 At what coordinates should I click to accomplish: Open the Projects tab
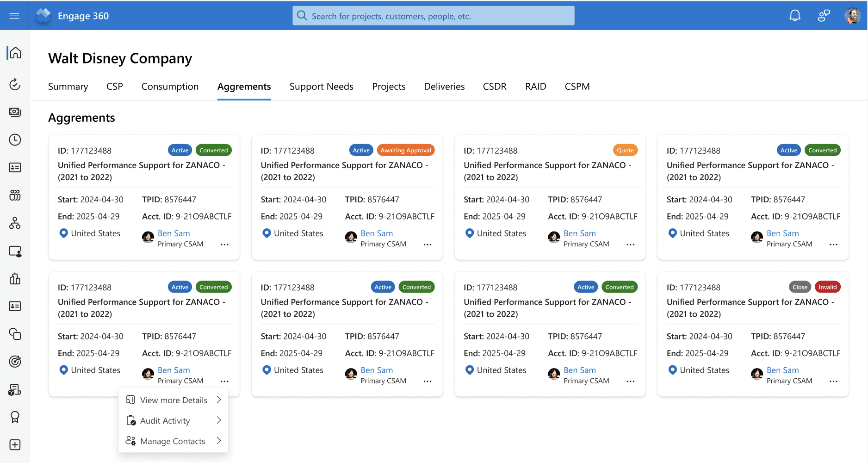click(389, 87)
